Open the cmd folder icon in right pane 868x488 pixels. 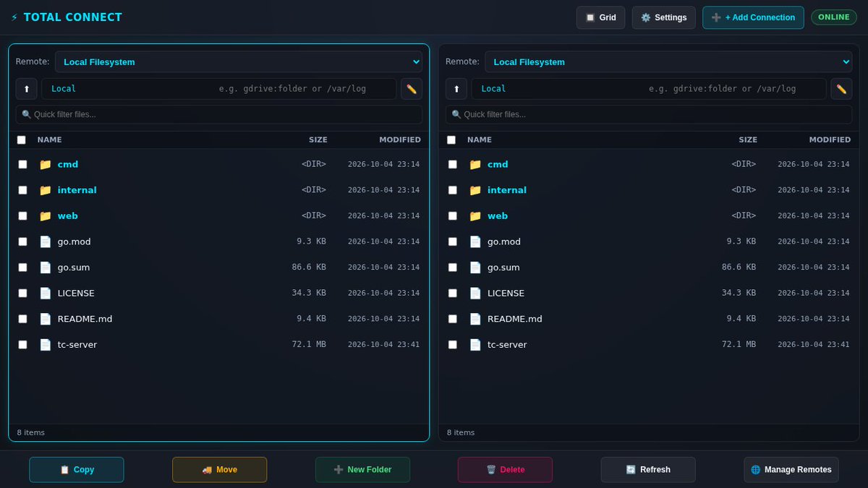click(475, 164)
